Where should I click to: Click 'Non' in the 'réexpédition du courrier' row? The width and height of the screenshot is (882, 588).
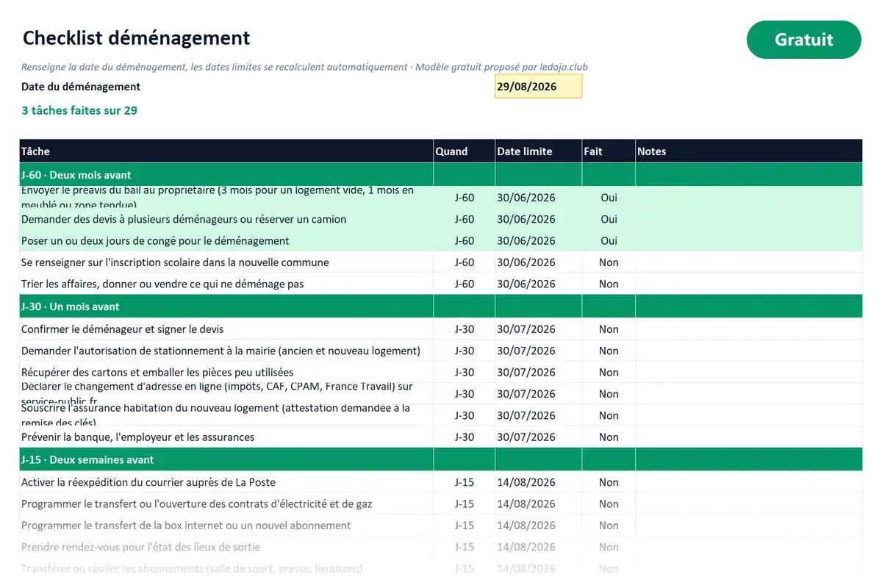coord(609,482)
